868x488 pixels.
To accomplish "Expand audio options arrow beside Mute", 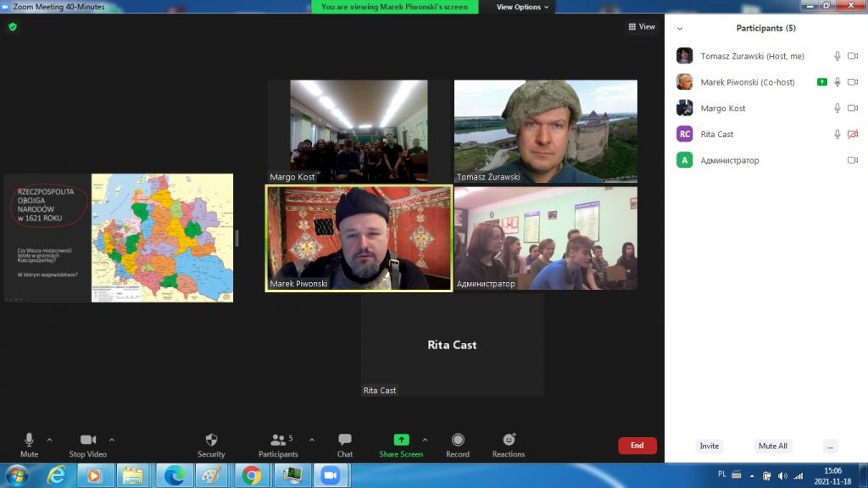I will pos(49,440).
